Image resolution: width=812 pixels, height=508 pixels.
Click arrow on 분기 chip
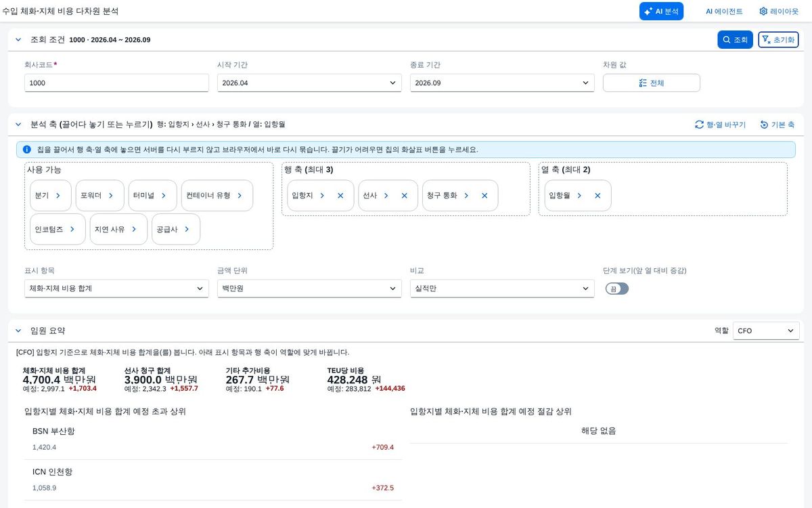(x=58, y=195)
